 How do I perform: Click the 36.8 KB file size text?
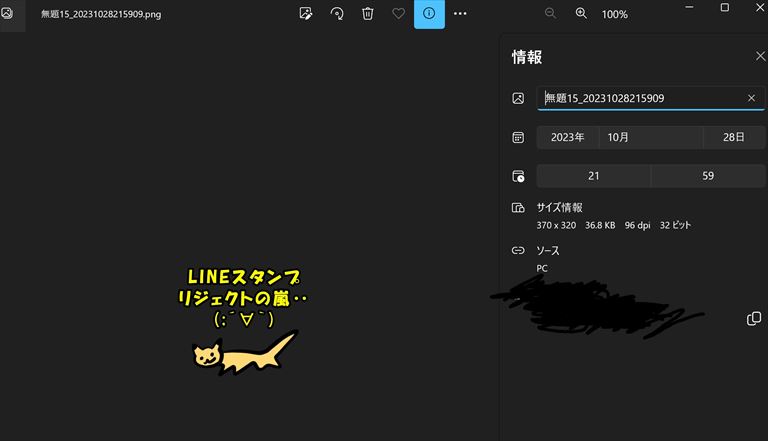pyautogui.click(x=600, y=225)
